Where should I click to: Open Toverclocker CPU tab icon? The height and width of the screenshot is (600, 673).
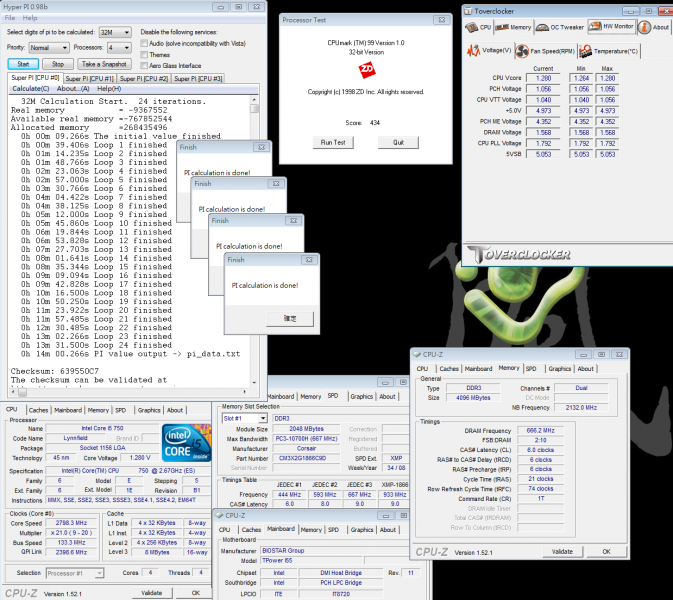coord(471,27)
